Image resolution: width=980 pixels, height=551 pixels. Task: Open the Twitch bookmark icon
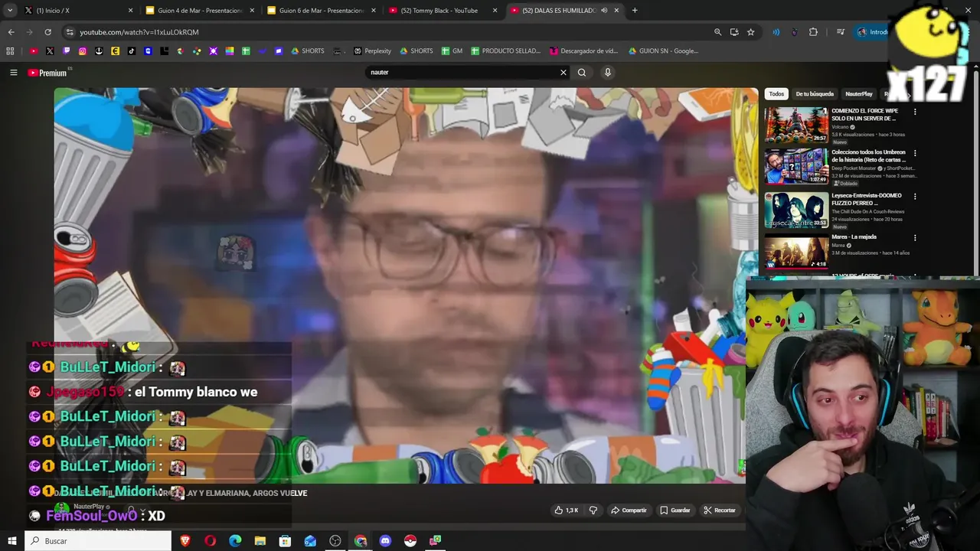click(67, 51)
